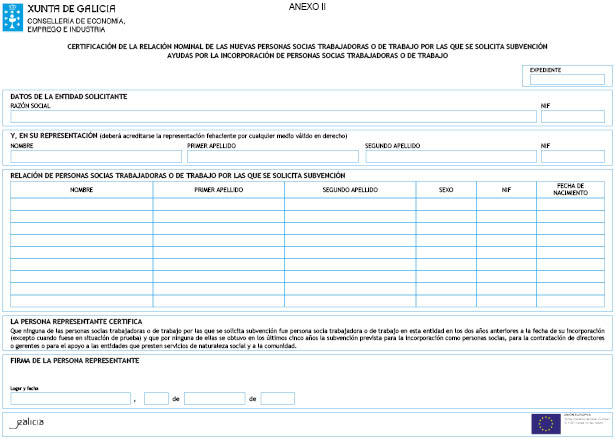Image resolution: width=615 pixels, height=439 pixels.
Task: Click first row cell under SEGUNDO APELLIDO column
Action: [x=350, y=204]
